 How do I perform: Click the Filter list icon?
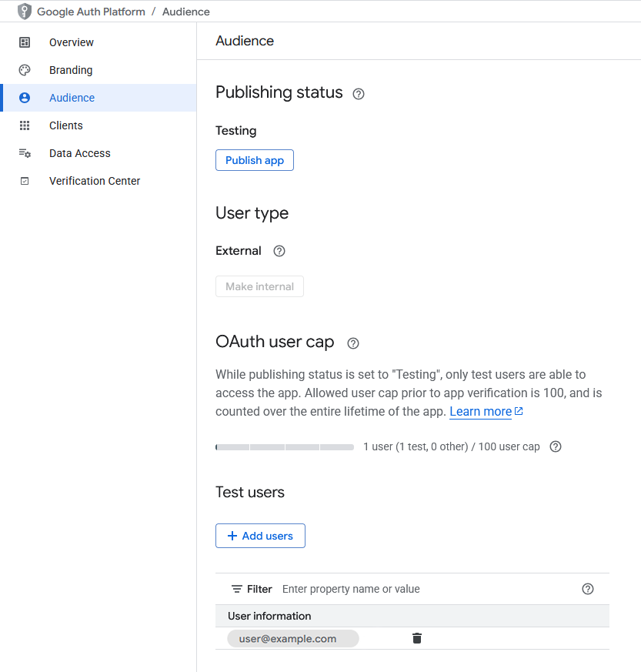[x=237, y=589]
